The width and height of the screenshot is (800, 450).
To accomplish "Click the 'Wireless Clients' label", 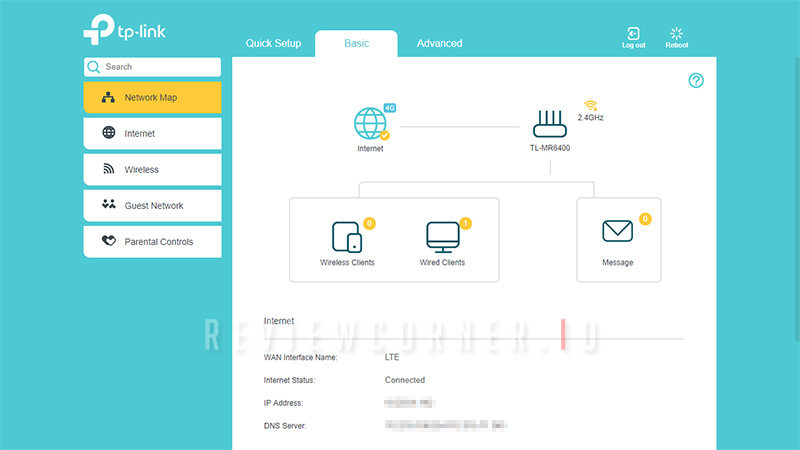I will click(347, 262).
